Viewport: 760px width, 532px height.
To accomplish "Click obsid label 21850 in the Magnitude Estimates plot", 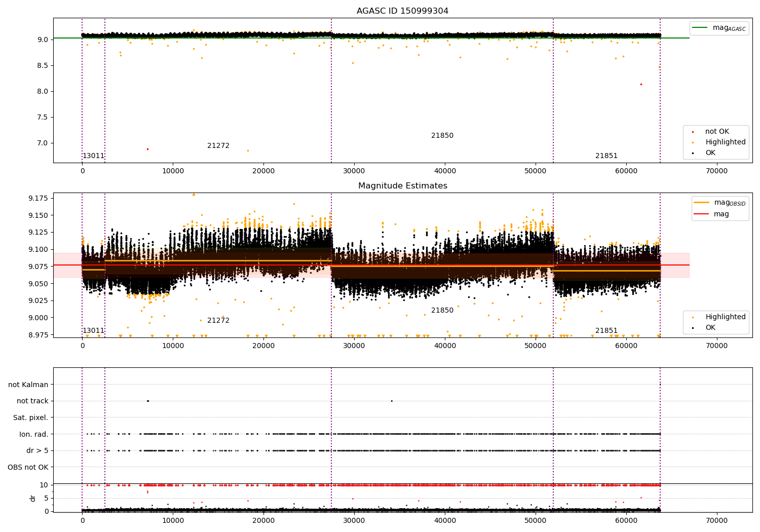I will 442,311.
